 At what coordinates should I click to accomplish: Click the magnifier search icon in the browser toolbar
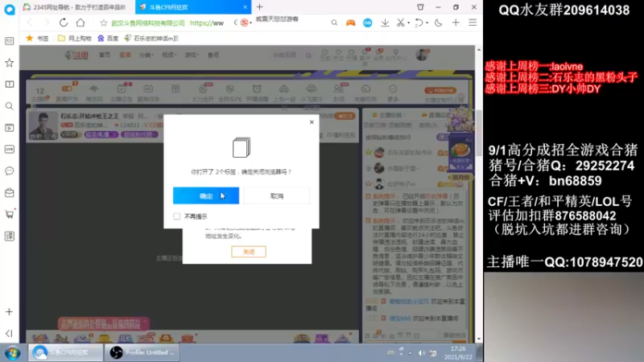pos(334,23)
